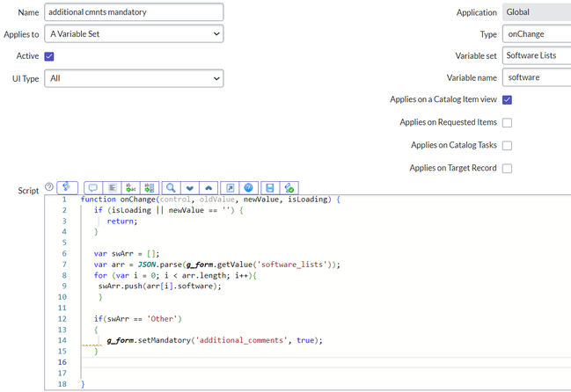Check Applies on Requested Items
Viewport: 571px width, 392px height.
pyautogui.click(x=507, y=122)
